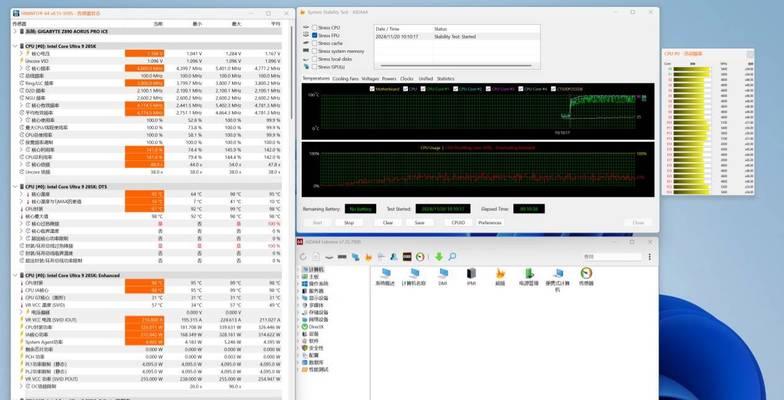Click the gauge icon in AIDA64 toolbar
Image resolution: width=784 pixels, height=400 pixels.
pyautogui.click(x=420, y=257)
